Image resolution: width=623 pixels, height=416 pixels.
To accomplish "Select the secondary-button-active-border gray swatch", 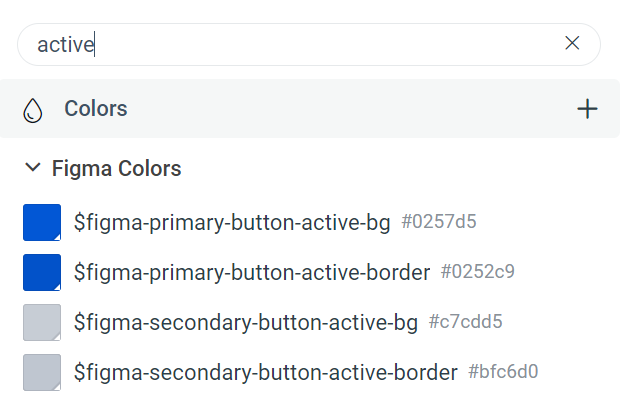I will click(x=42, y=373).
